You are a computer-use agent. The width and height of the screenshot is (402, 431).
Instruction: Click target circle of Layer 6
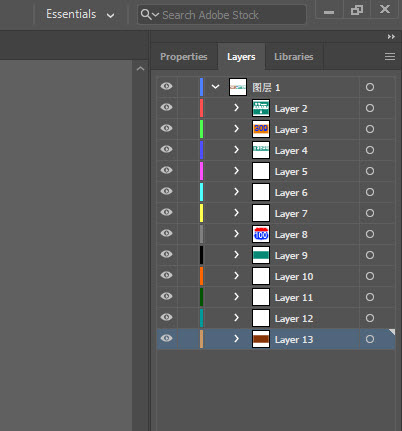[370, 192]
